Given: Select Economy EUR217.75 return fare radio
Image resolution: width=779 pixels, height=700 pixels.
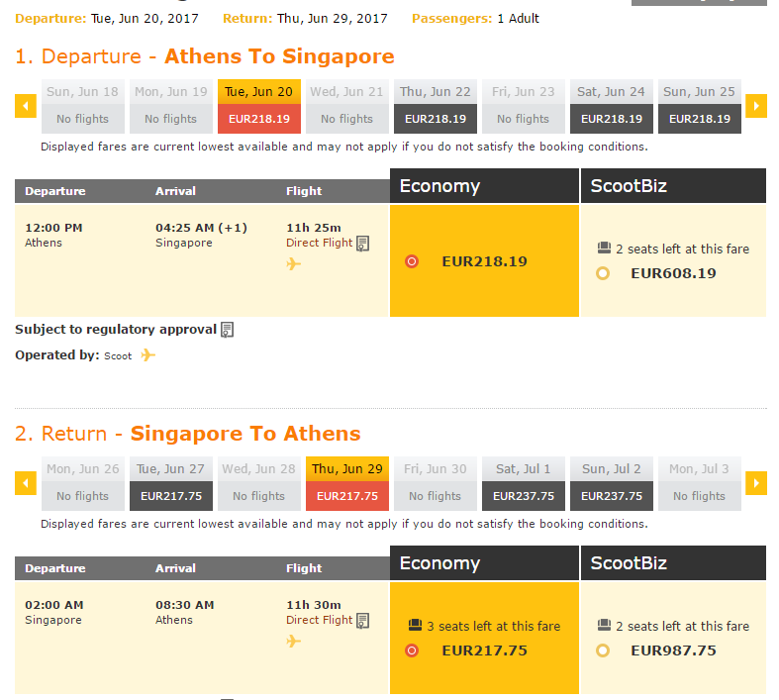Looking at the screenshot, I should pos(412,650).
